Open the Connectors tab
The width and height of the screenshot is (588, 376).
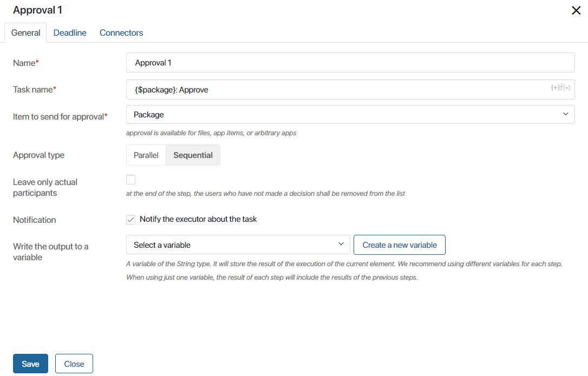[x=121, y=32]
